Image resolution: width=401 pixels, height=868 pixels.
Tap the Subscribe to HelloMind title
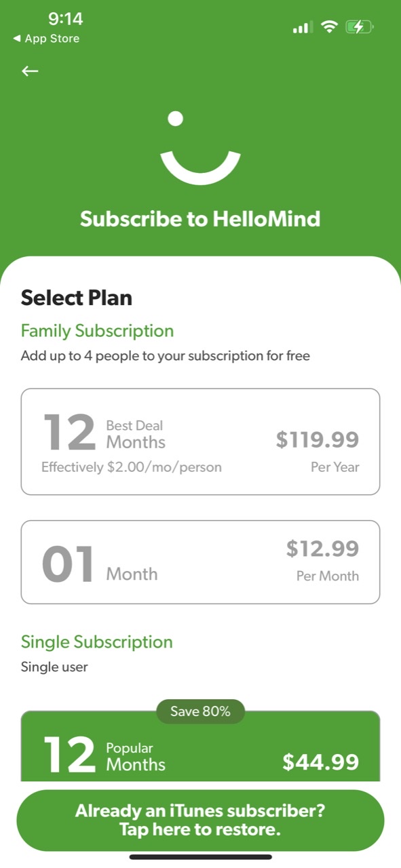click(200, 219)
